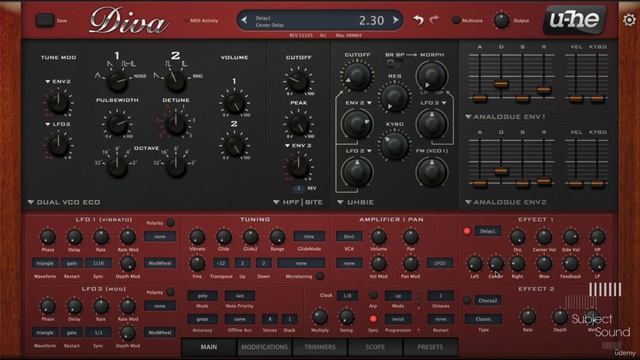This screenshot has width=640, height=360.
Task: Toggle Effect 1 power button
Action: coord(467,231)
